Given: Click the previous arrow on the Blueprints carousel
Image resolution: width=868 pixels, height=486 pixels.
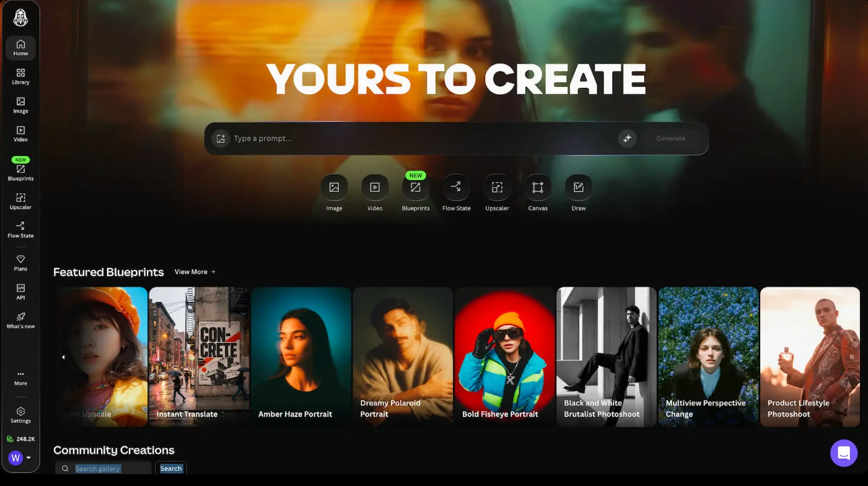Looking at the screenshot, I should (x=63, y=357).
